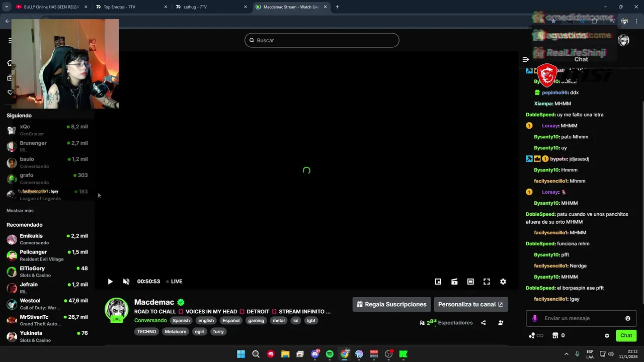Select the TECHNO tag

tap(147, 331)
